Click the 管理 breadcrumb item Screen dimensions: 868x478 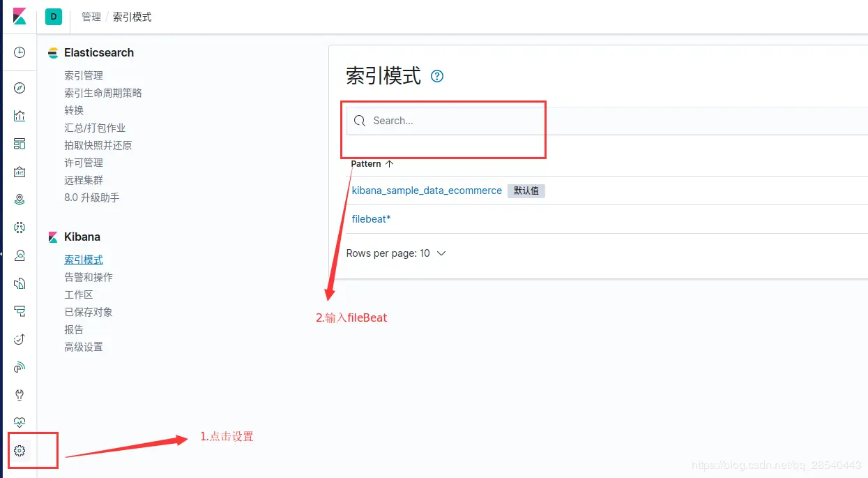91,16
